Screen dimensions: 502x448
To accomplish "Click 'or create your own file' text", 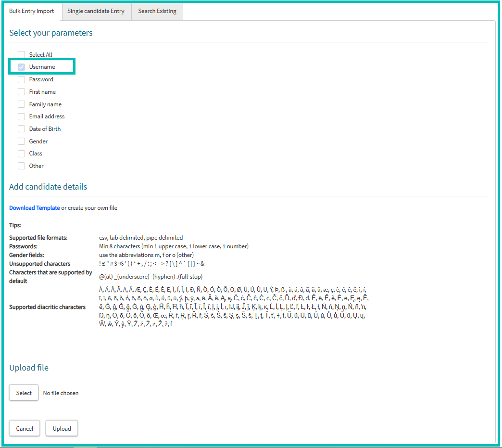I will 89,208.
